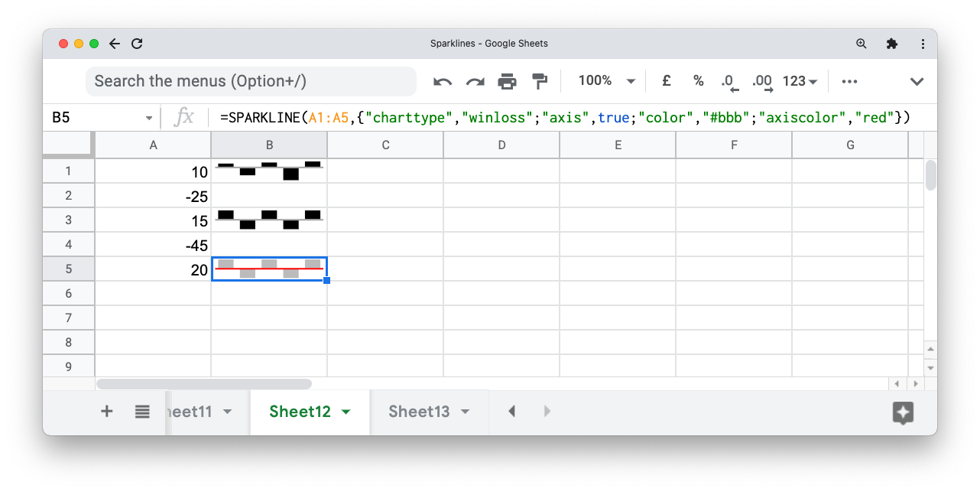Format selection as percent
The height and width of the screenshot is (492, 980).
coord(698,80)
